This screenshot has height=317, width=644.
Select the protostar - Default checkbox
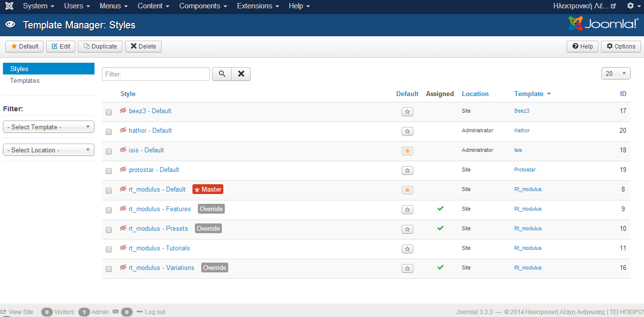coord(109,171)
